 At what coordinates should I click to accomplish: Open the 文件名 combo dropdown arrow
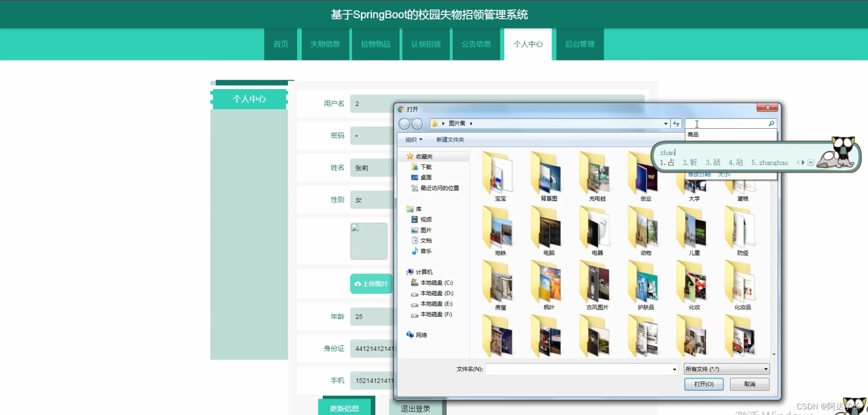(674, 369)
